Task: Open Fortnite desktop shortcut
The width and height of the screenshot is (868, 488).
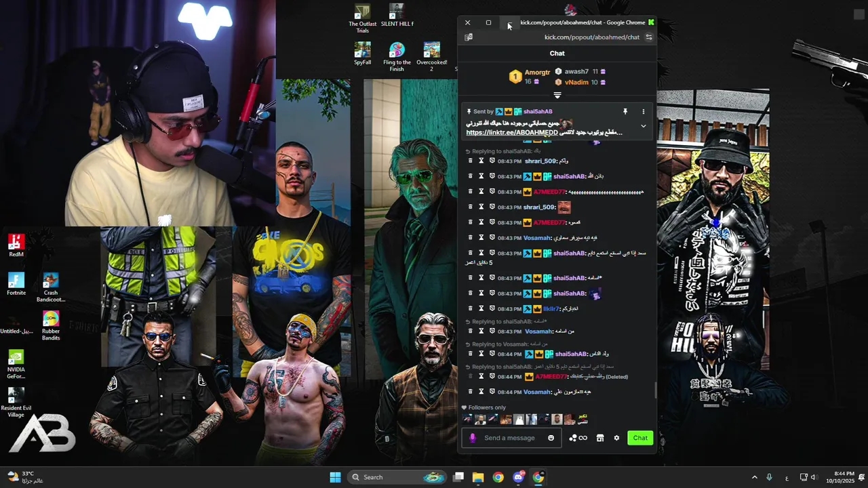Action: coord(16,285)
